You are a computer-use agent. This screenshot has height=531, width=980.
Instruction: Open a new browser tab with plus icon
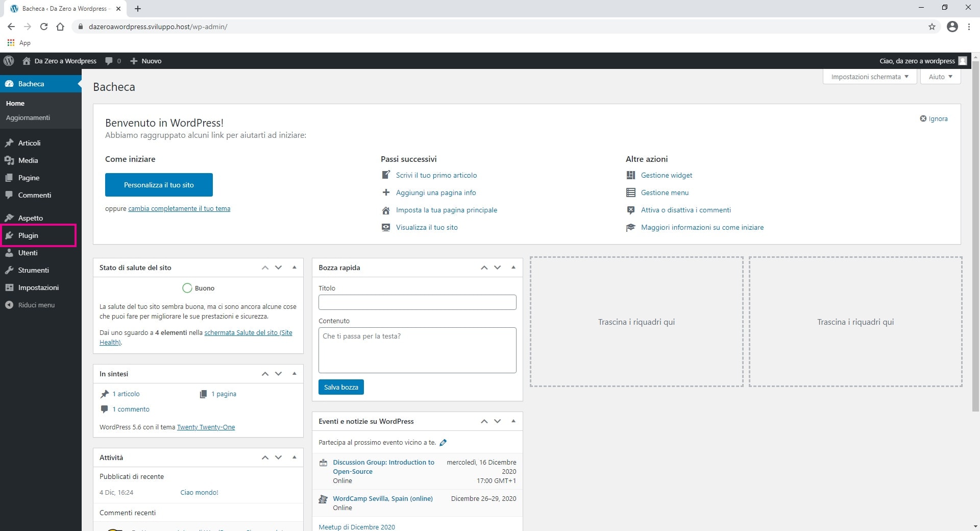point(138,9)
